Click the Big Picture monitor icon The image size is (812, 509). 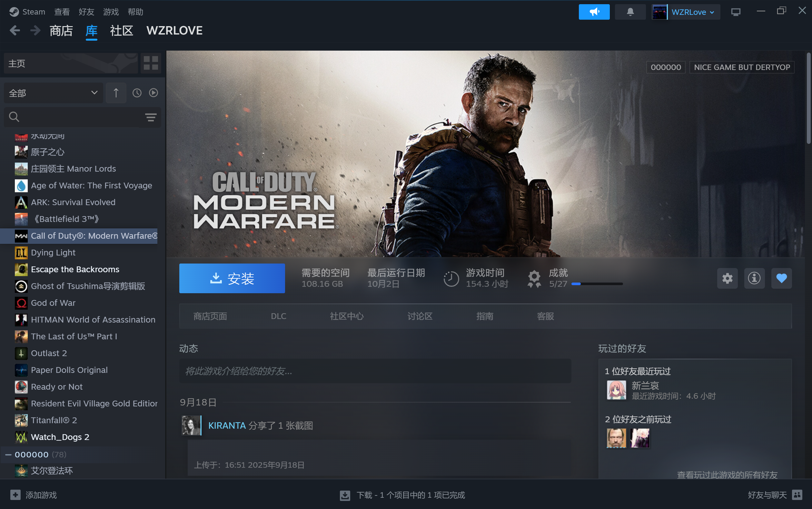(x=736, y=12)
